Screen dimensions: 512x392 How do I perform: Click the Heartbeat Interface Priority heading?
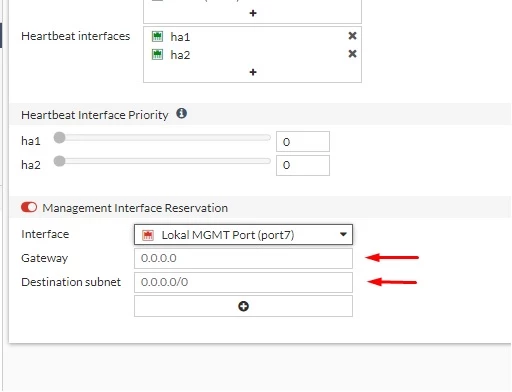click(x=95, y=115)
